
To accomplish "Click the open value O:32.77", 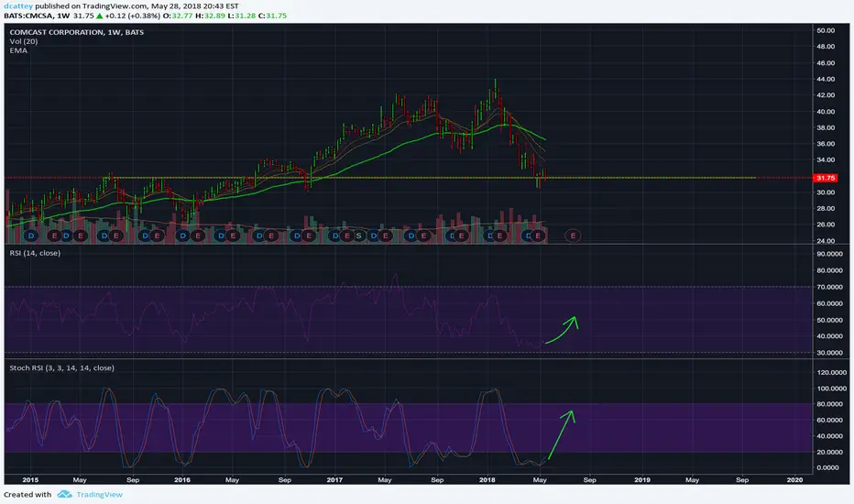I will [x=178, y=16].
